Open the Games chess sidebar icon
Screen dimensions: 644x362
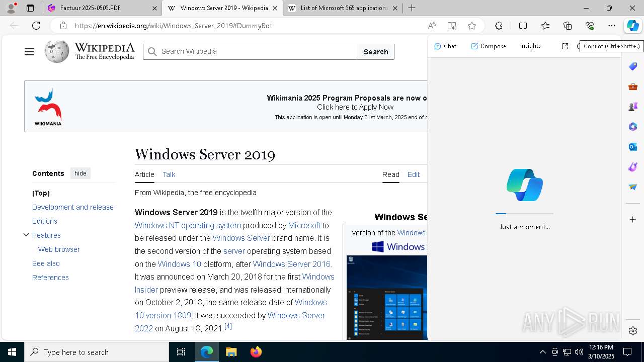633,107
